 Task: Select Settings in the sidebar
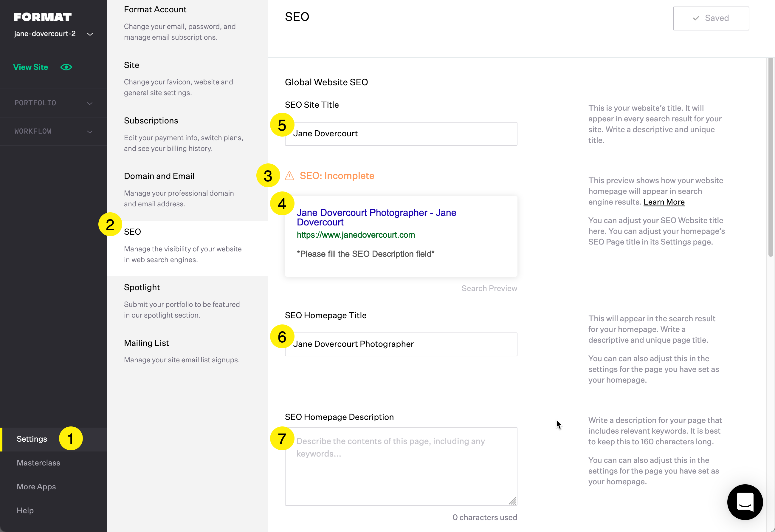click(32, 439)
